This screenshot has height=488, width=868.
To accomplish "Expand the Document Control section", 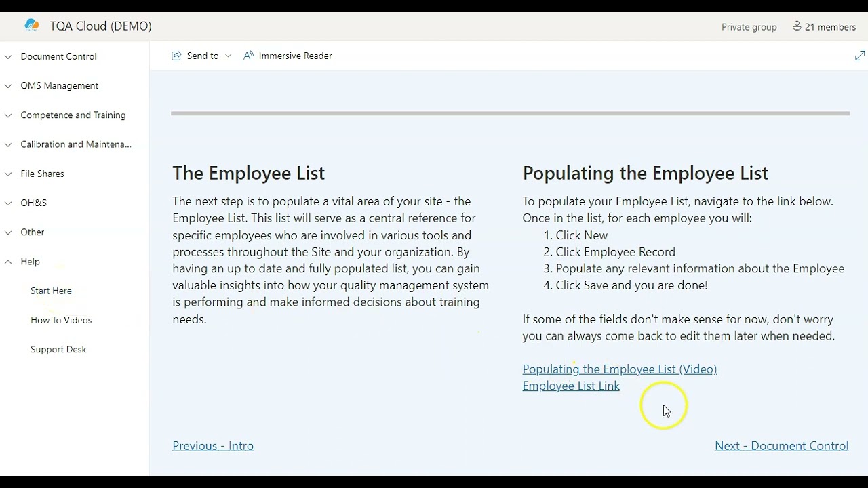I will (8, 57).
